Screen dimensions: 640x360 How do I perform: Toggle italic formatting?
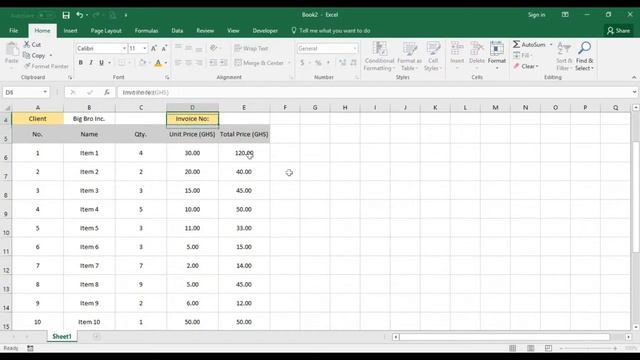[91, 62]
